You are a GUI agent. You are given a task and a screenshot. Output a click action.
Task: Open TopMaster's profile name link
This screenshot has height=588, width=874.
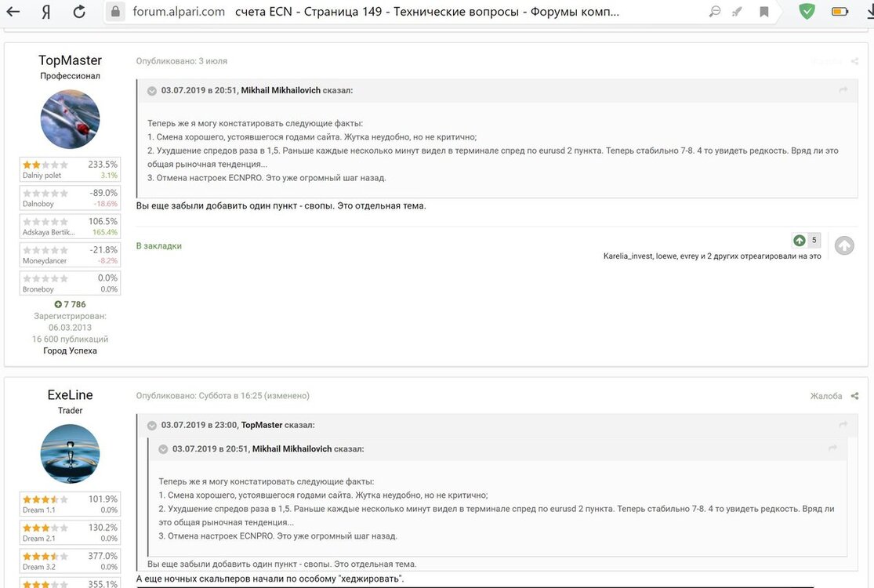(71, 60)
